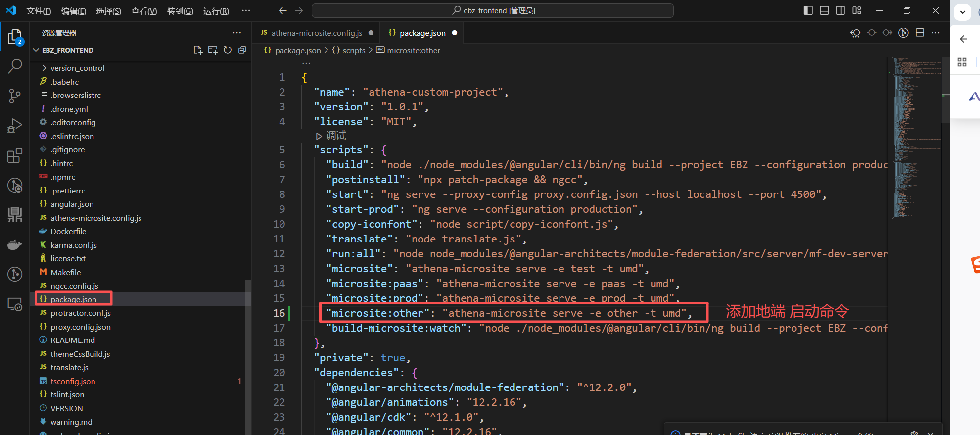The height and width of the screenshot is (435, 980).
Task: Collapse all folders in explorer
Action: click(x=242, y=50)
